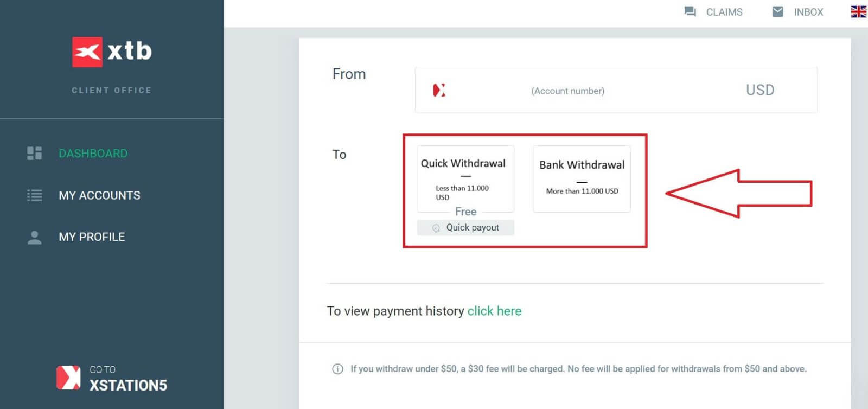Screen dimensions: 868x409
Task: Select the Dashboard grid icon
Action: pos(34,154)
